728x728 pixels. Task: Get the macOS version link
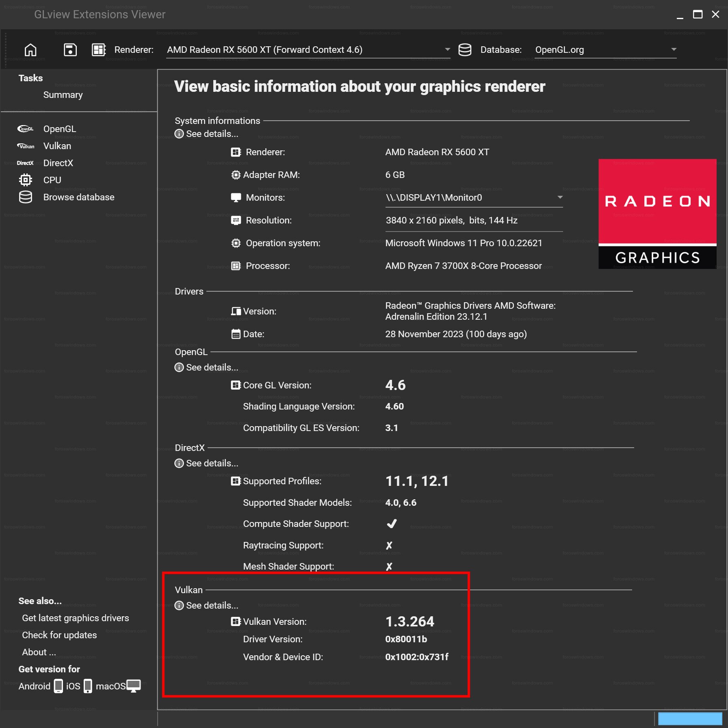pos(110,687)
